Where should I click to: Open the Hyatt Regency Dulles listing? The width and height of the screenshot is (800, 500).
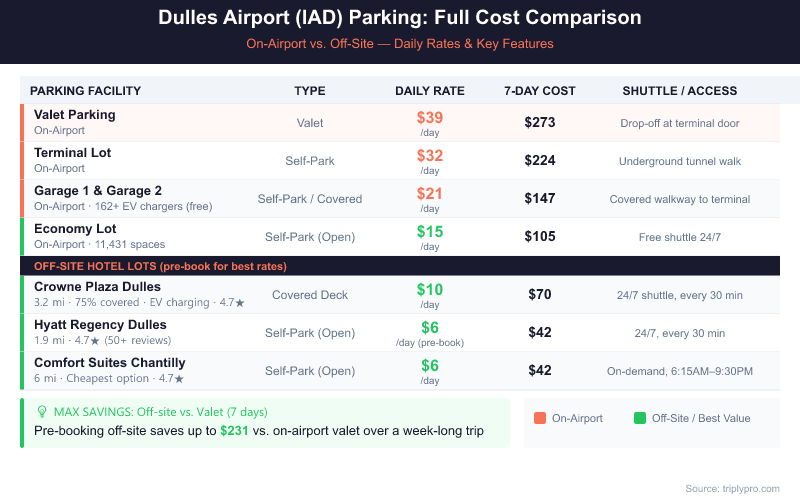100,325
